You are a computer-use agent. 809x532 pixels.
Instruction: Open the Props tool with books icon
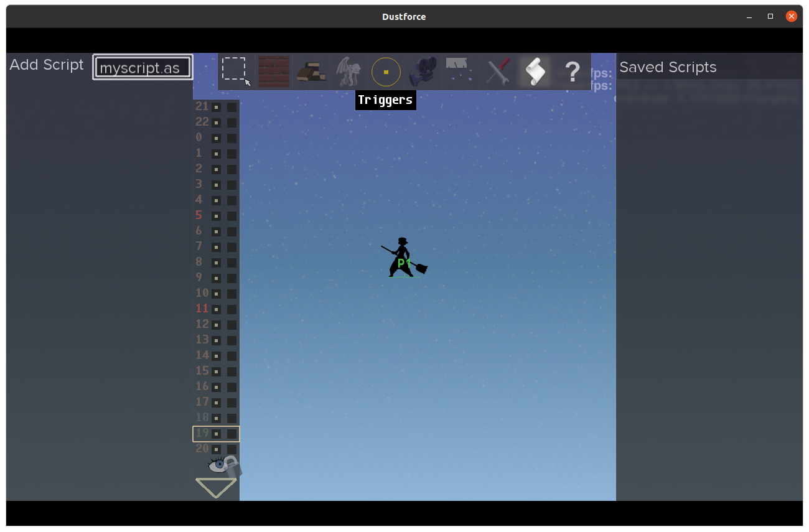tap(311, 72)
